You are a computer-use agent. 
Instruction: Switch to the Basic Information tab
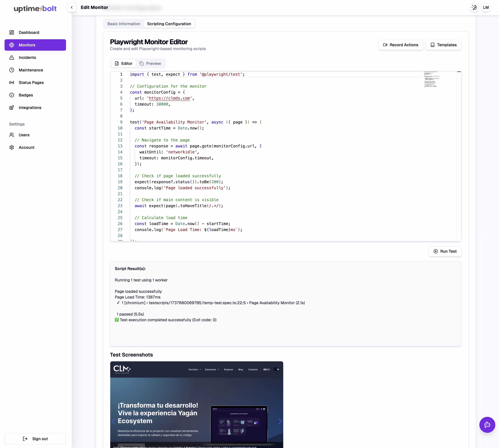click(x=124, y=24)
